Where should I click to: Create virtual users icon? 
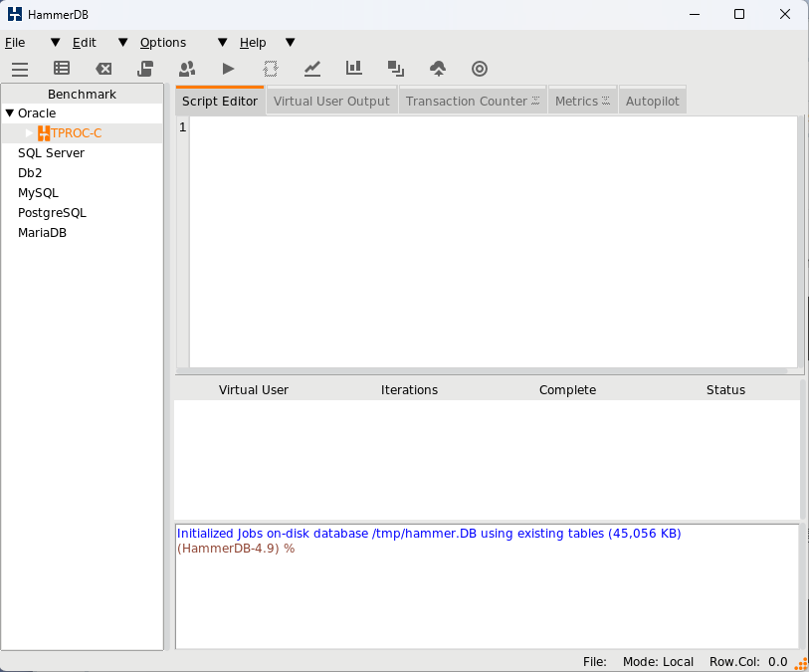click(187, 68)
